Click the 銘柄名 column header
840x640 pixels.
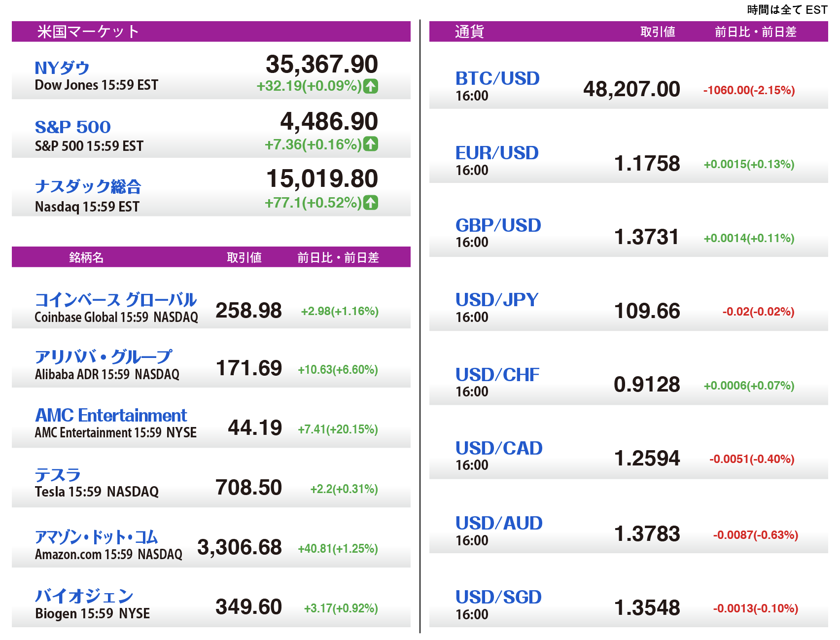tap(86, 257)
